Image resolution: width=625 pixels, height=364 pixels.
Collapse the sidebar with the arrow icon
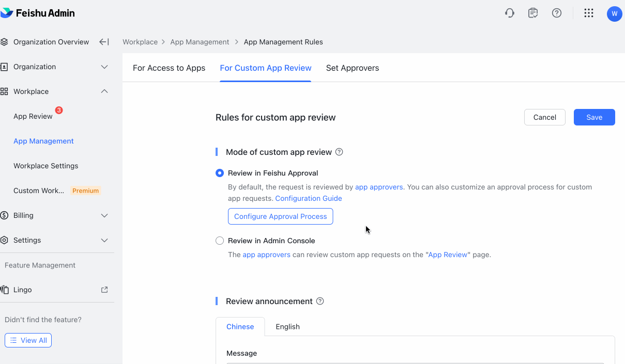coord(104,42)
